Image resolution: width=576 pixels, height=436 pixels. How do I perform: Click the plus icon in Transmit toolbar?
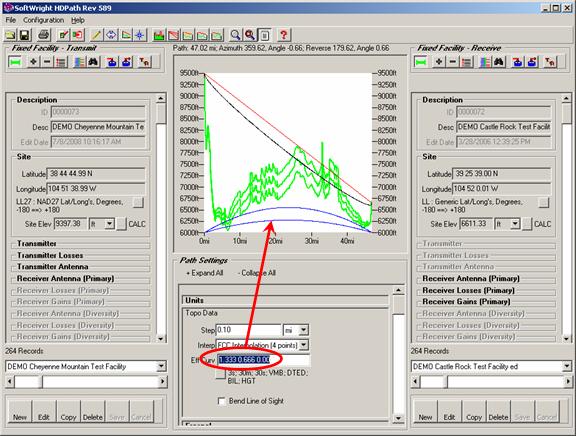tap(33, 62)
